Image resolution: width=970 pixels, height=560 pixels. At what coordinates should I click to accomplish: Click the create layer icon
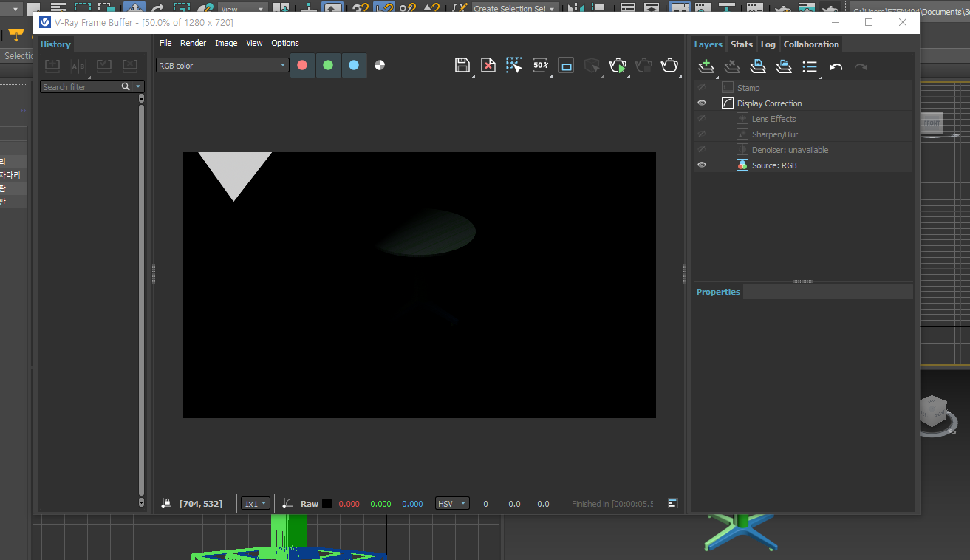(x=706, y=66)
